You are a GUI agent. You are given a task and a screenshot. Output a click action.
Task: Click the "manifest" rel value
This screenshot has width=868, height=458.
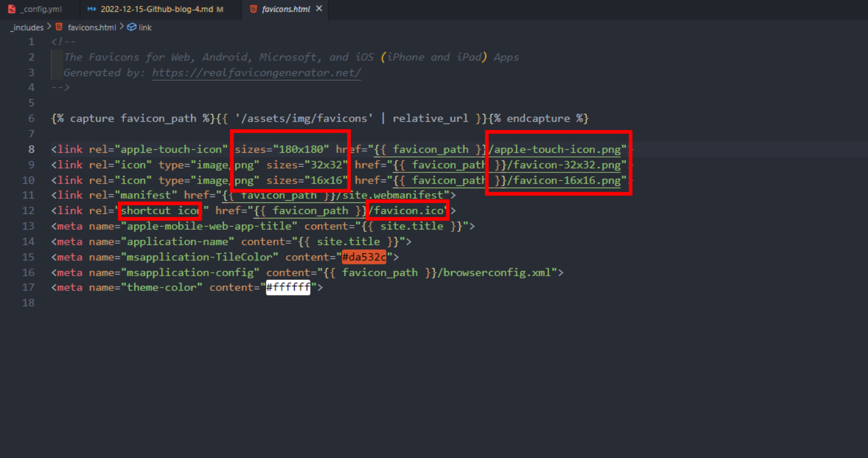[146, 195]
